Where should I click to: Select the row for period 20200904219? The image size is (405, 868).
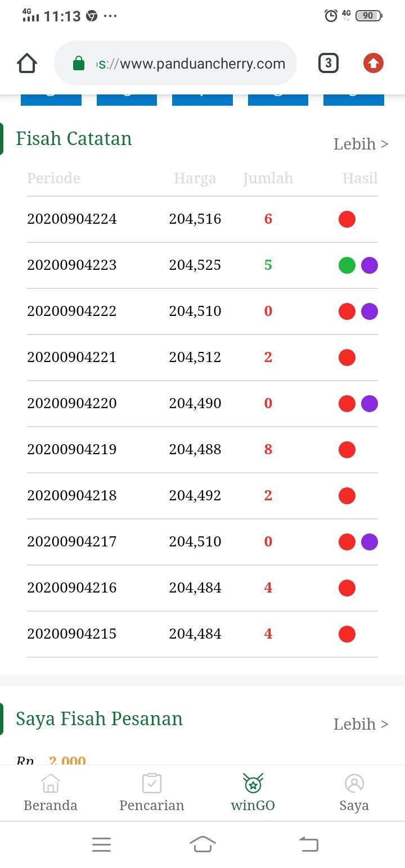[x=202, y=450]
